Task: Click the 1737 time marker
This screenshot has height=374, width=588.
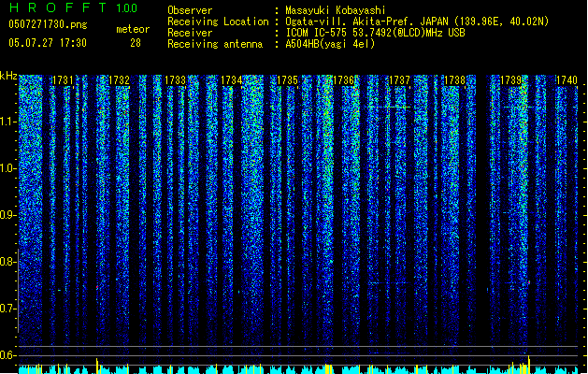Action: pyautogui.click(x=400, y=80)
